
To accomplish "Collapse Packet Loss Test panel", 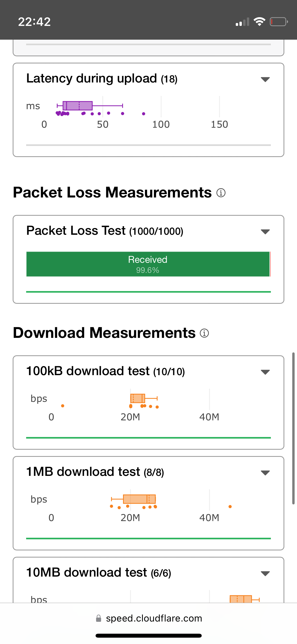I will coord(265,232).
